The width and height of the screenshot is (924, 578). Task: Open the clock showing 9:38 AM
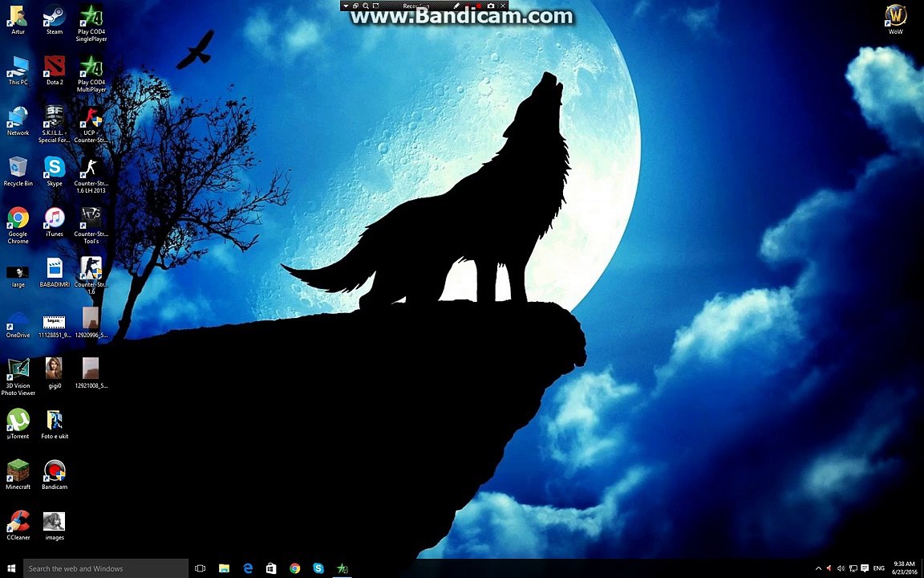pos(904,568)
